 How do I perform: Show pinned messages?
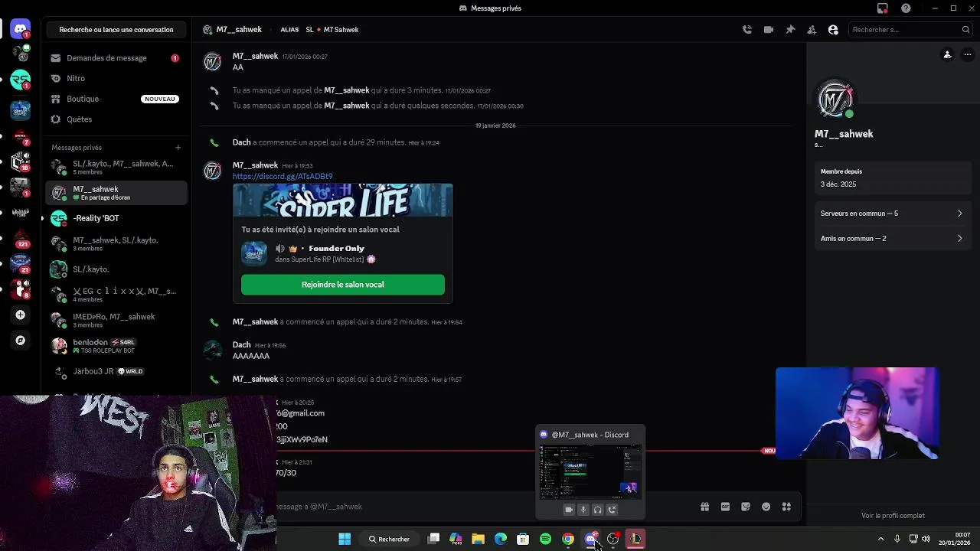click(790, 30)
